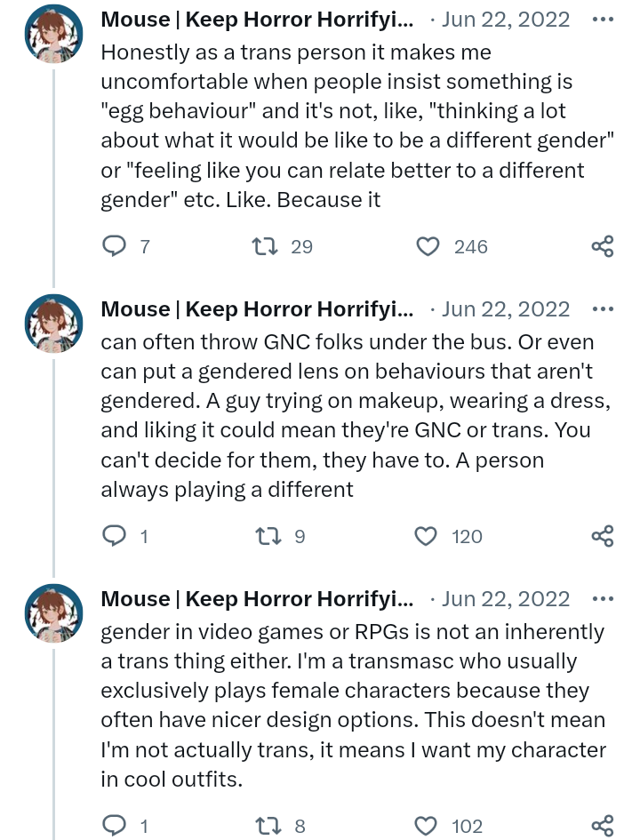Image resolution: width=640 pixels, height=840 pixels.
Task: Open more options on the second tweet
Action: pos(602,309)
